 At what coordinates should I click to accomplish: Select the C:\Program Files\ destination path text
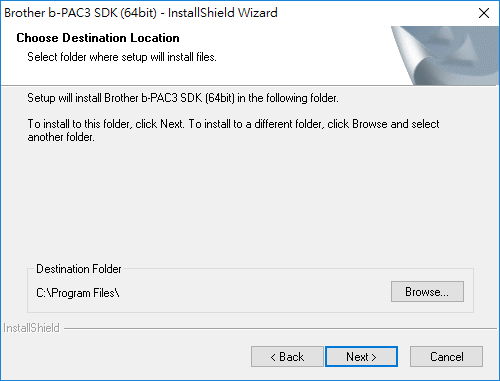pos(78,293)
